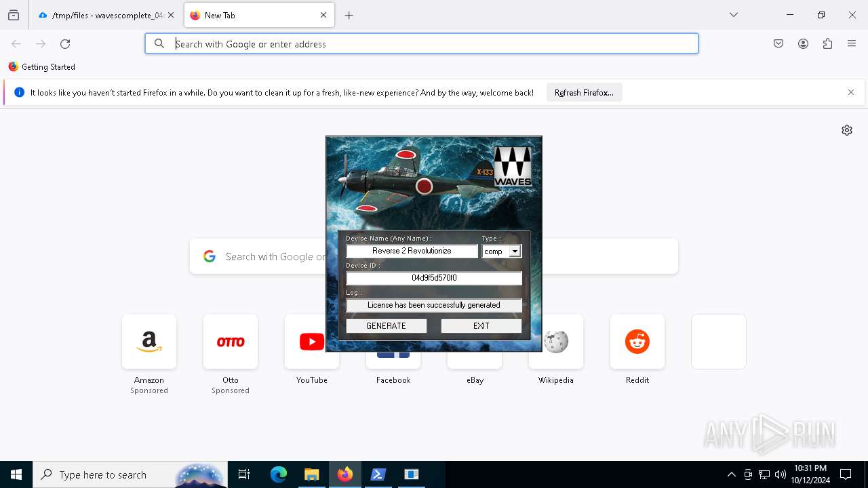This screenshot has width=868, height=488.
Task: Open the notification center icon
Action: tap(846, 474)
